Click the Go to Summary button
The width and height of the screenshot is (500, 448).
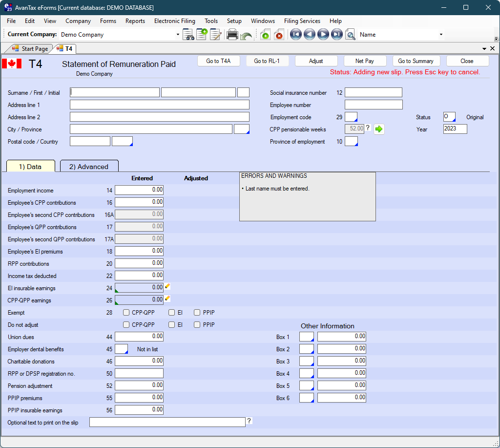pos(416,61)
